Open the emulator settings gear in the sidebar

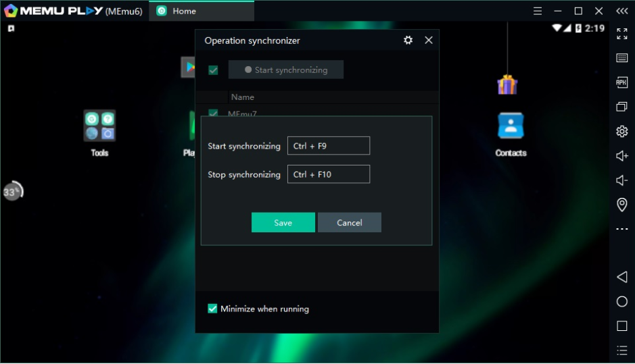[622, 131]
